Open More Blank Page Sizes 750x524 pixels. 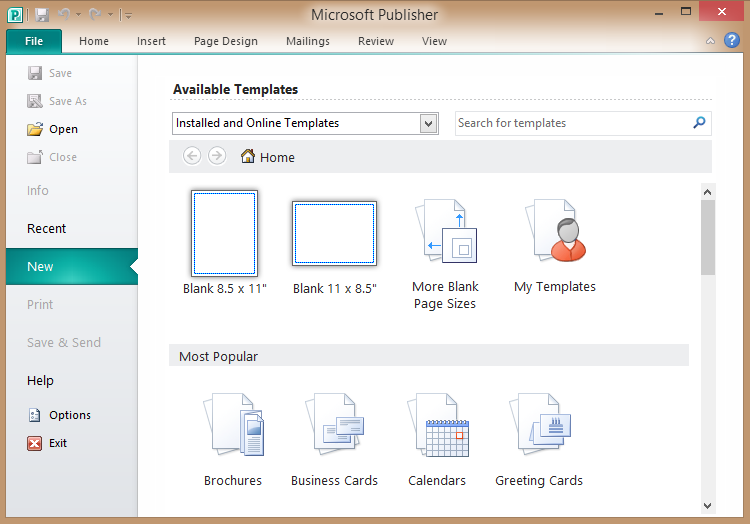tap(445, 255)
